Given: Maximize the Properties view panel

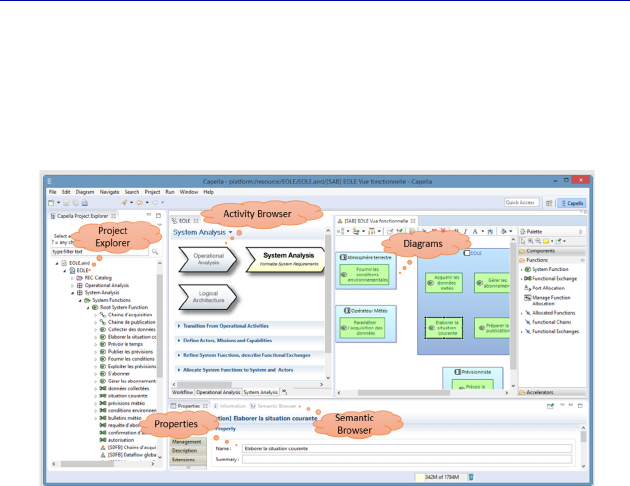Looking at the screenshot, I should click(x=580, y=406).
